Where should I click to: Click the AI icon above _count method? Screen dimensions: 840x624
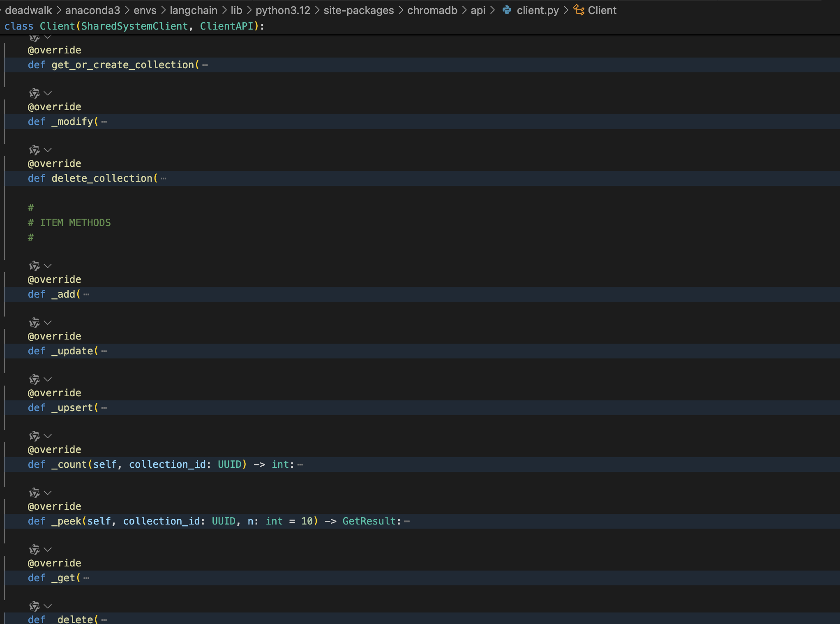pyautogui.click(x=35, y=436)
